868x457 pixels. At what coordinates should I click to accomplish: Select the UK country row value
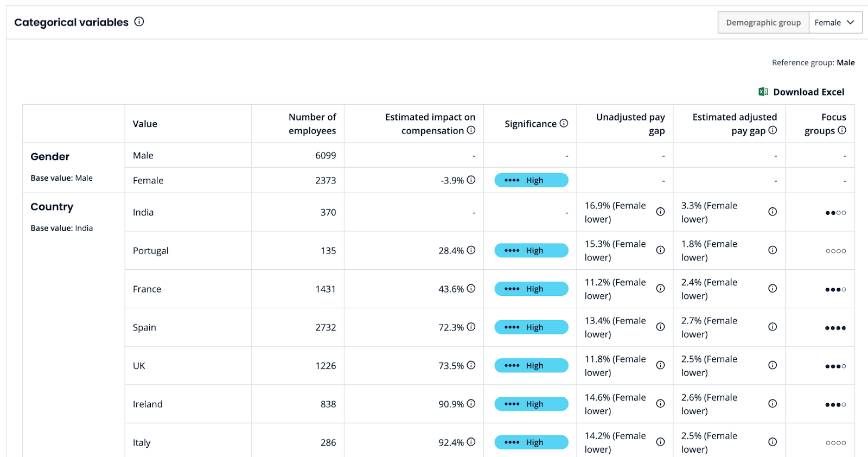point(139,366)
